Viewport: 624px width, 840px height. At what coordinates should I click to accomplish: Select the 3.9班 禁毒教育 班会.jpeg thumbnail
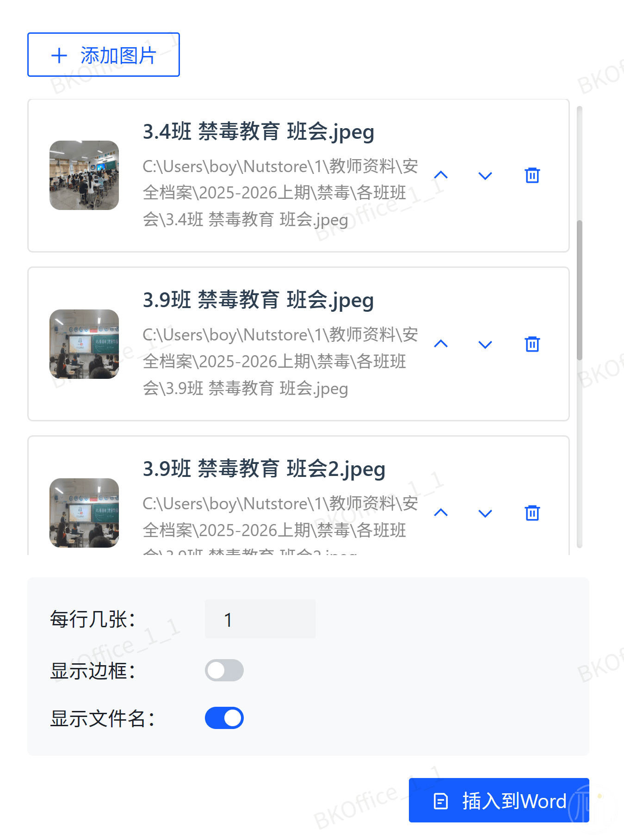(x=84, y=344)
